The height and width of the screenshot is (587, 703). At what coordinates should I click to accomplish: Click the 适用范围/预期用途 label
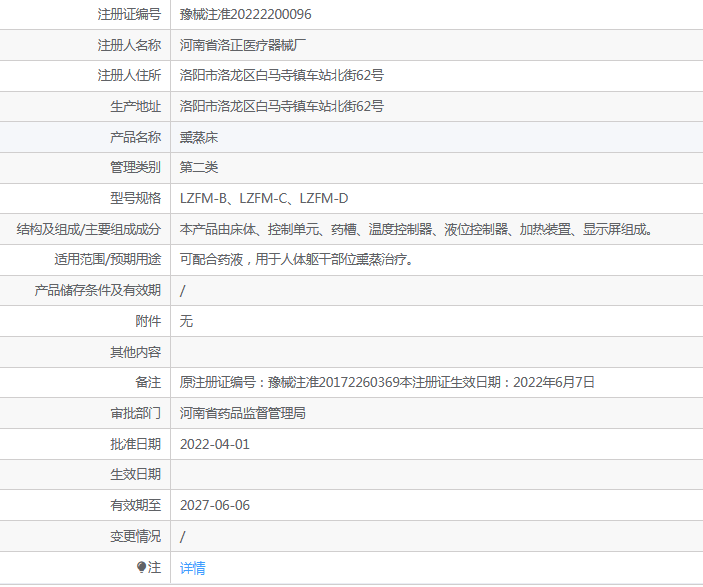tap(108, 259)
